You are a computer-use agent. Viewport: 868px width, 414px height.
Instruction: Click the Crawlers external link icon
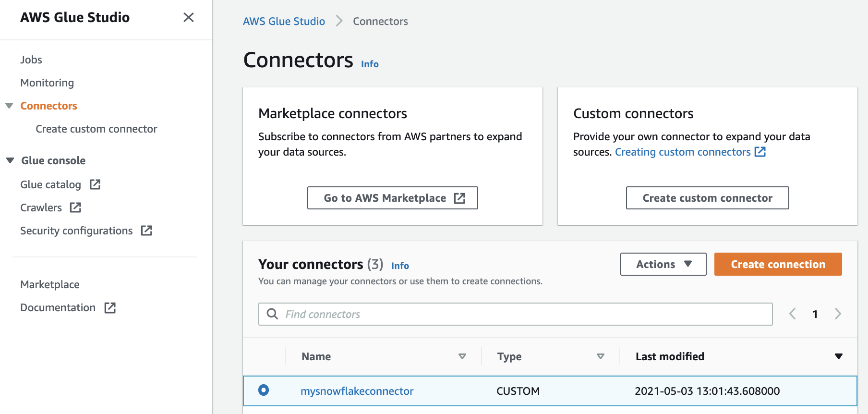(75, 207)
